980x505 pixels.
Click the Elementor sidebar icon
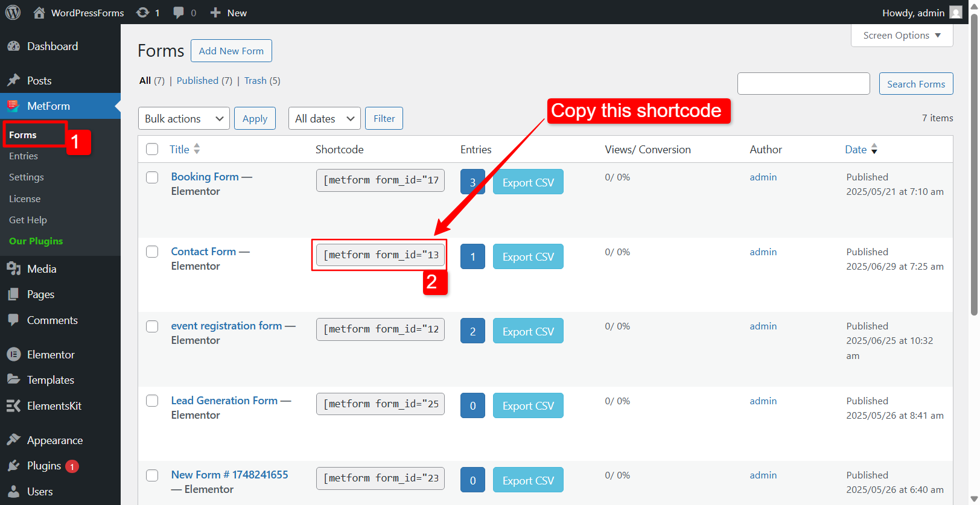tap(13, 355)
